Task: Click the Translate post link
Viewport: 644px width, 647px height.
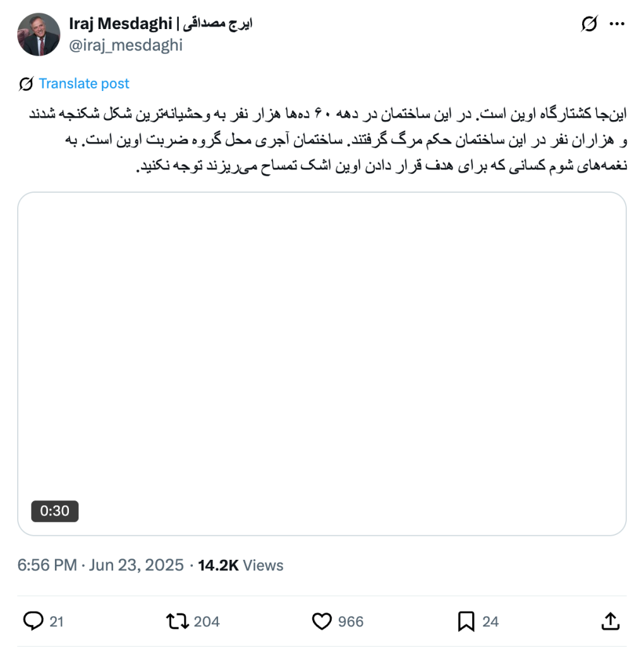Action: (84, 84)
